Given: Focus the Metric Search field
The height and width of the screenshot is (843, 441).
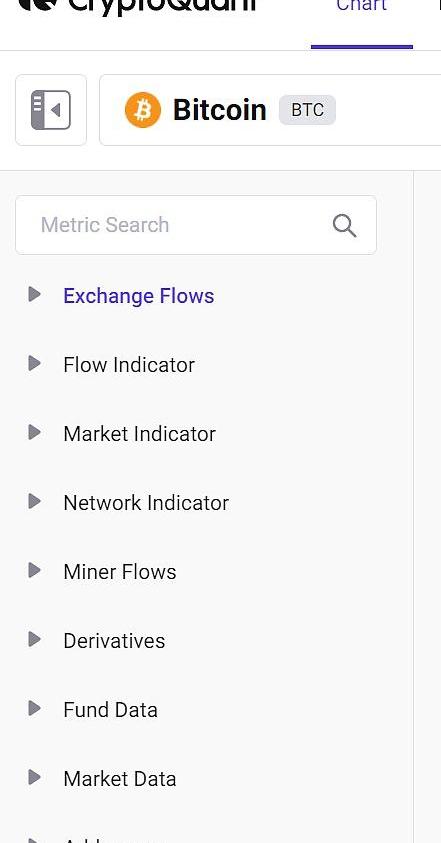Looking at the screenshot, I should [196, 225].
